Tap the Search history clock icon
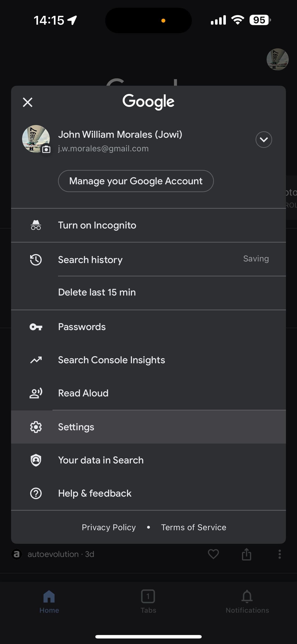This screenshot has height=644, width=297. [36, 260]
